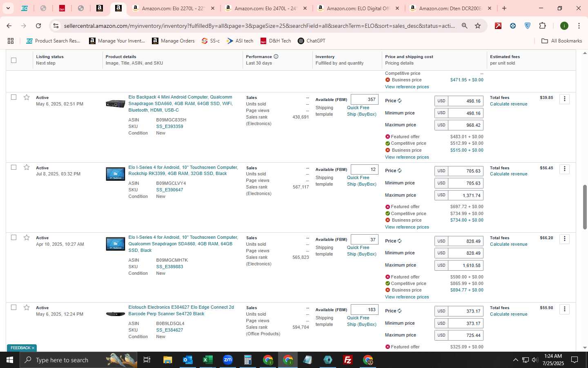This screenshot has height=368, width=588.
Task: Open the Chrome tab search dropdown
Action: pyautogui.click(x=8, y=8)
